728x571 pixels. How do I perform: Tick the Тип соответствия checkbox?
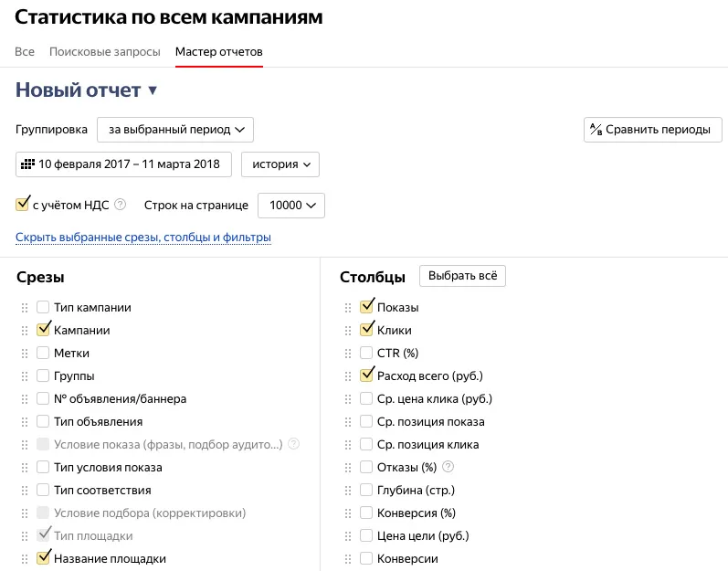pos(43,490)
